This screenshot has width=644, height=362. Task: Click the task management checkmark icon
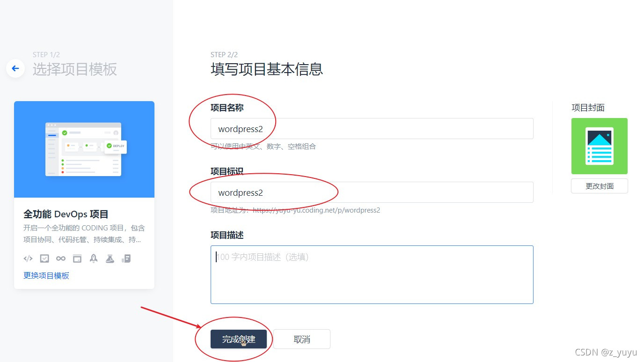44,258
